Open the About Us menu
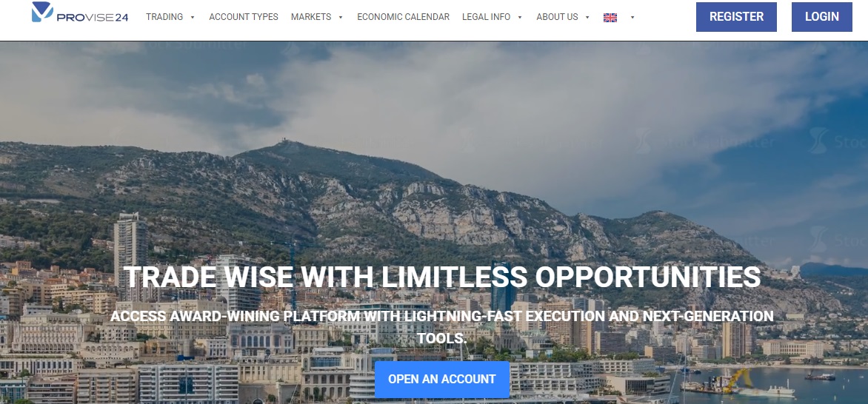 click(x=557, y=17)
